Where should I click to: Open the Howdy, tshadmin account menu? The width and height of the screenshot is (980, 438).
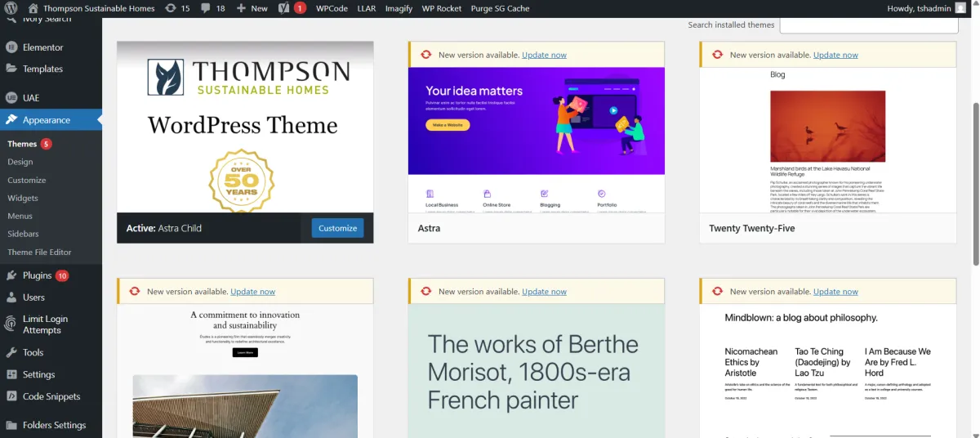point(925,8)
